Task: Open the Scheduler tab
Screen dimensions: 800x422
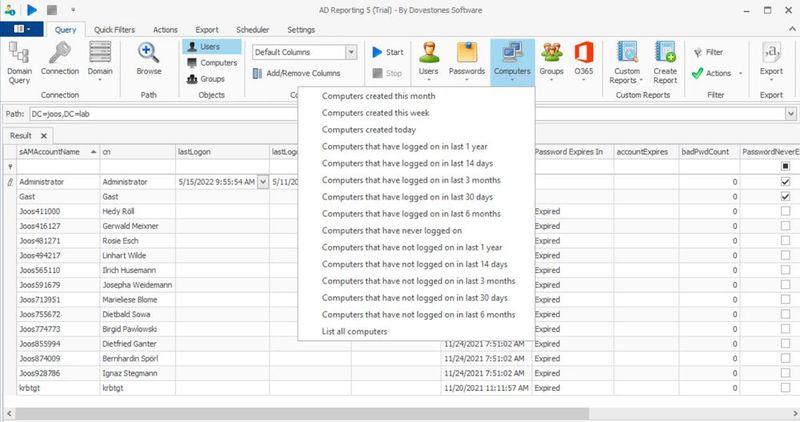Action: point(253,30)
